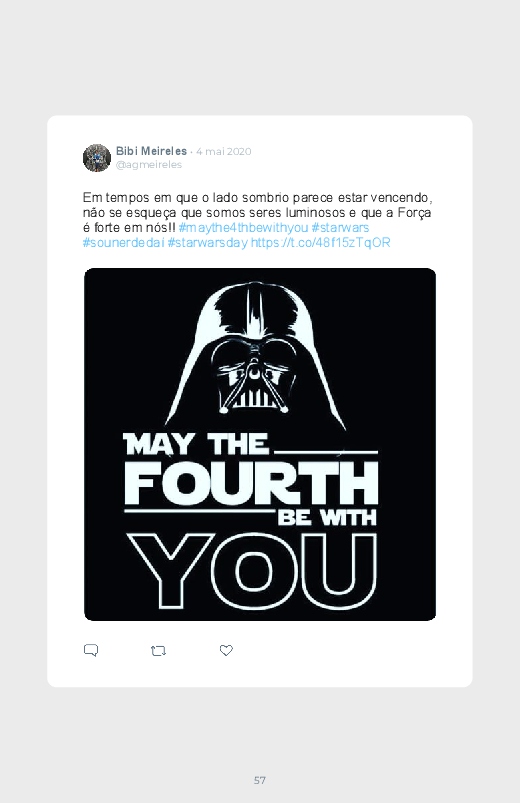Image resolution: width=520 pixels, height=803 pixels.
Task: Open Bibi Meireles profile avatar
Action: point(97,158)
